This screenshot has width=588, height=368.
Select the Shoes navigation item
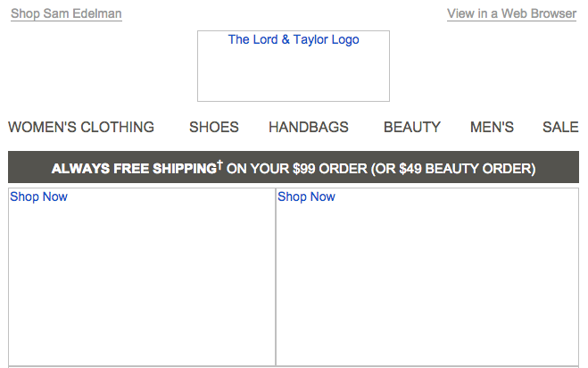(214, 128)
